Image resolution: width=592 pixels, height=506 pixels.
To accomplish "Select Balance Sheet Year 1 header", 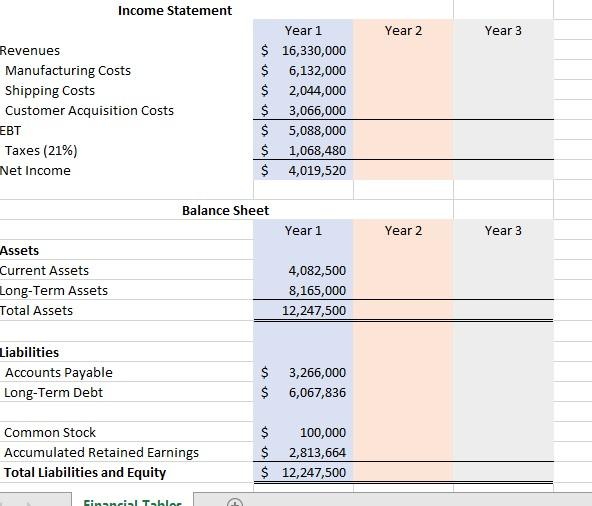I will coord(303,231).
